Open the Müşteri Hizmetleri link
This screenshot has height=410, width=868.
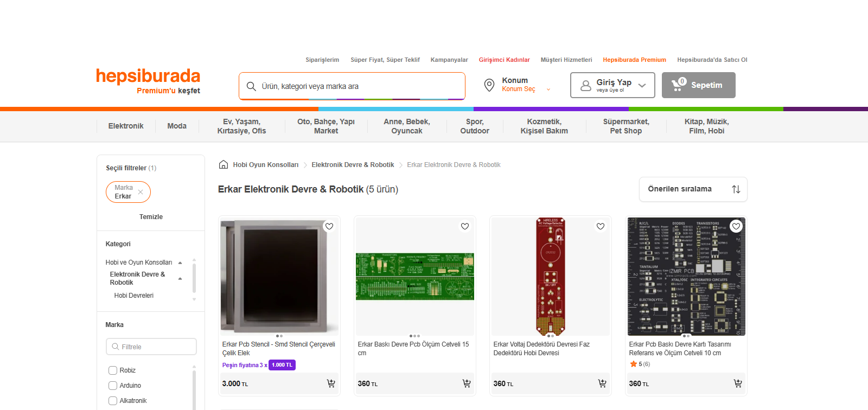pos(566,60)
